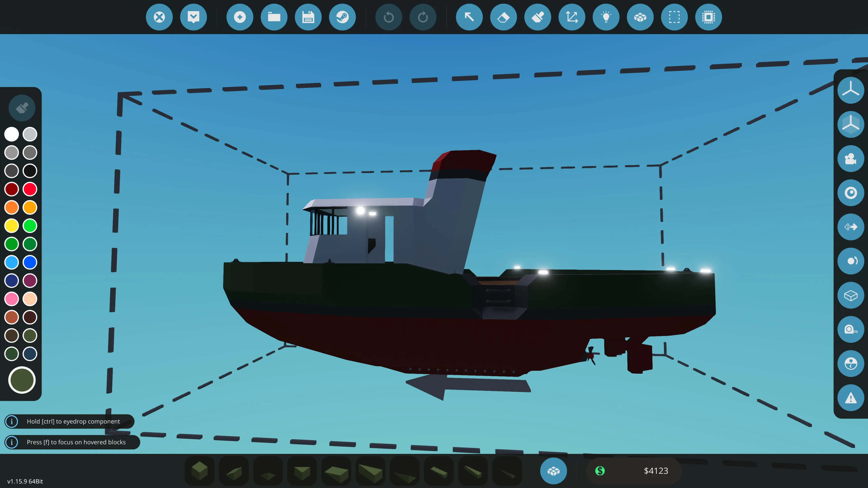Viewport: 868px width, 488px height.
Task: Toggle the mirror symmetry arrows button
Action: [850, 227]
